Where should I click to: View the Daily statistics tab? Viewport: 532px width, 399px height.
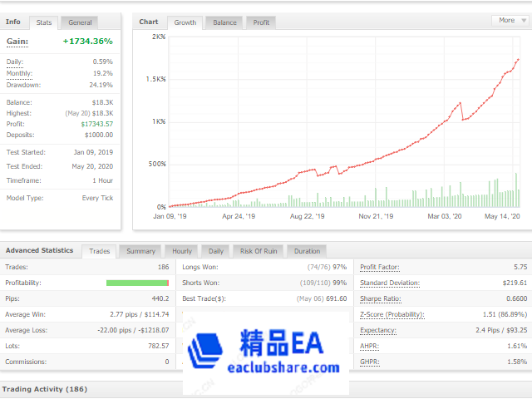pyautogui.click(x=215, y=250)
